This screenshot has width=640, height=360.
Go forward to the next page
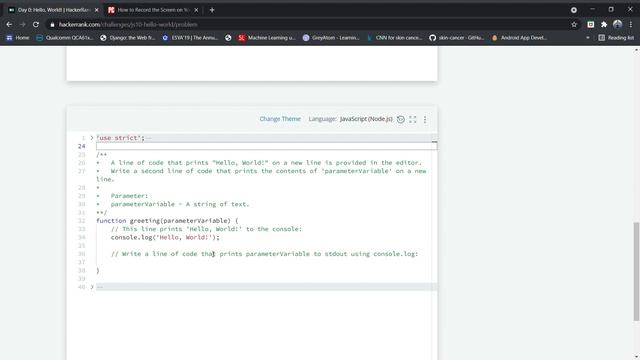[x=22, y=24]
